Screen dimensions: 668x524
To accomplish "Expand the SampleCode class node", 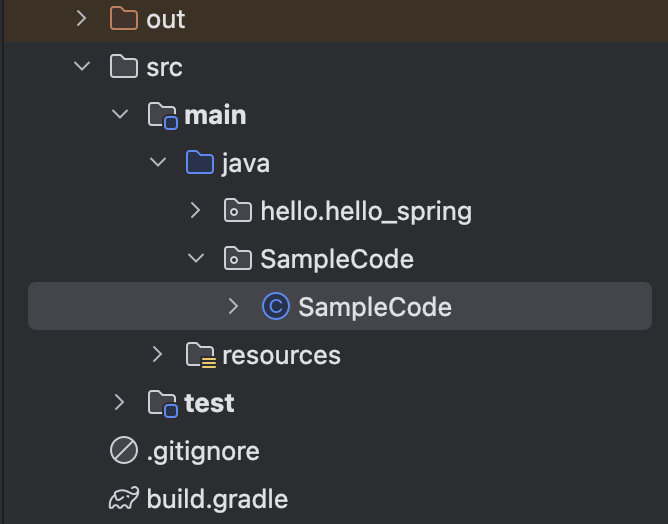I will pyautogui.click(x=233, y=307).
